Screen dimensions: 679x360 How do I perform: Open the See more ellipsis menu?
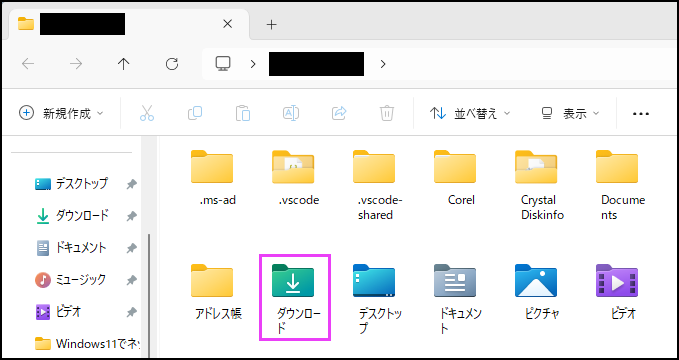(641, 114)
